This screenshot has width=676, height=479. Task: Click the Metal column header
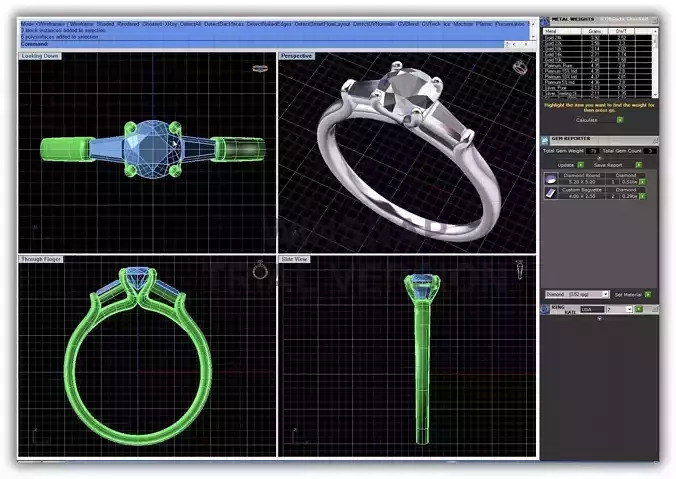point(562,31)
